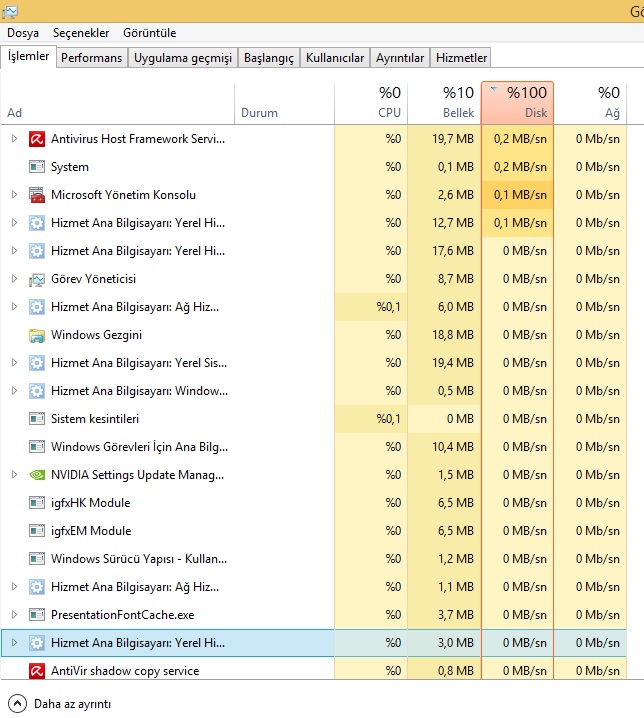Image resolution: width=644 pixels, height=718 pixels.
Task: Click the Task Manager title bar icon
Action: tap(10, 11)
